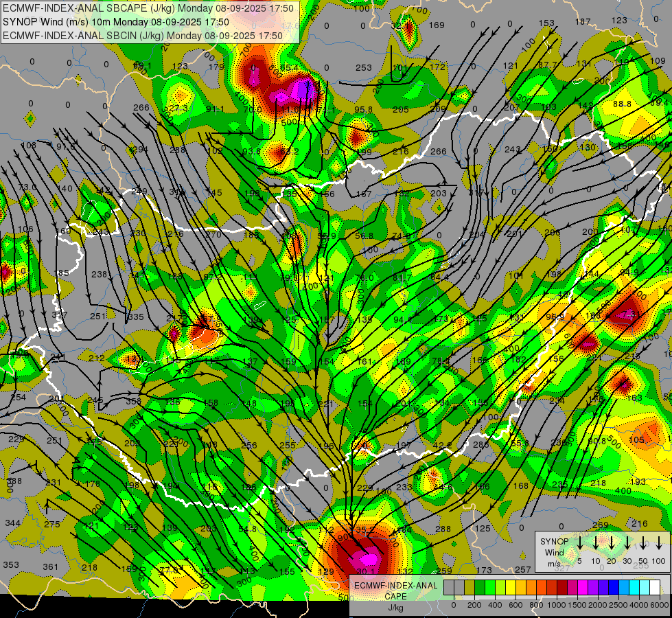Screen dimensions: 672x618
Task: Click 'SYNOP' label in wind legend
Action: pyautogui.click(x=554, y=541)
